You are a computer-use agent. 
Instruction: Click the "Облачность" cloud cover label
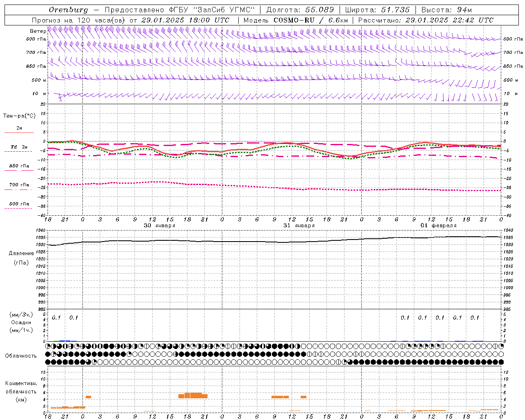click(x=21, y=356)
